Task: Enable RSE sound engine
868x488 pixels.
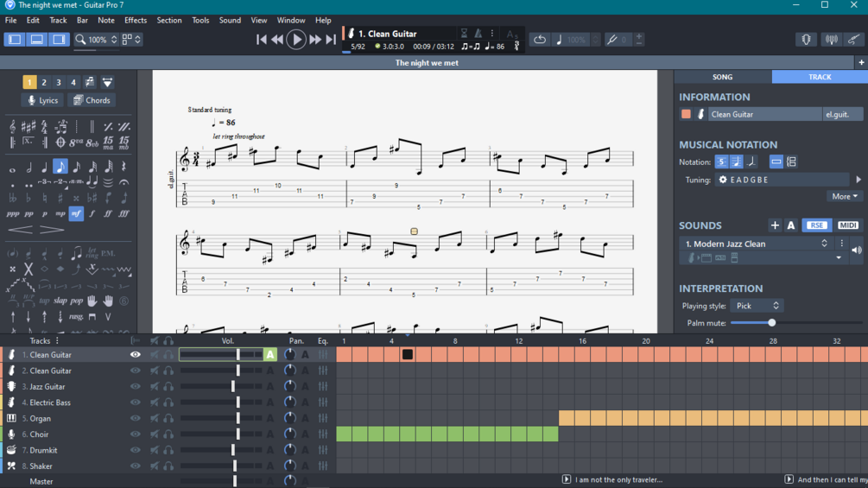Action: click(816, 225)
